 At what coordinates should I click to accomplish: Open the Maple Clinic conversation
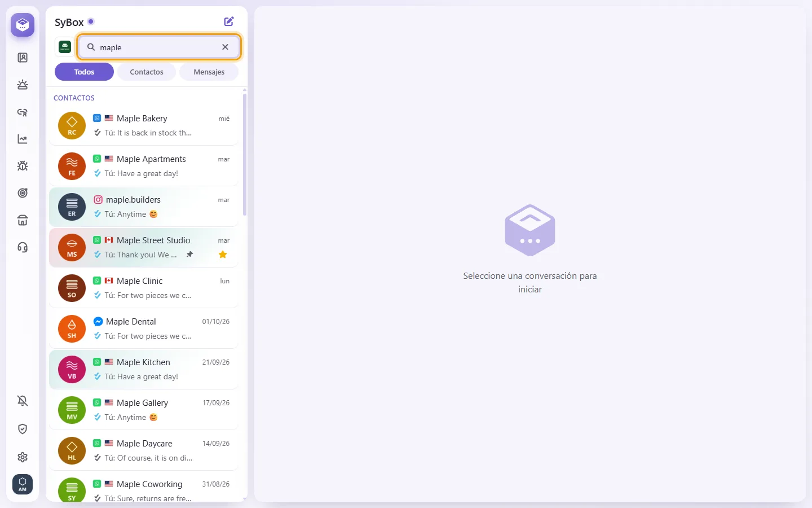point(144,288)
